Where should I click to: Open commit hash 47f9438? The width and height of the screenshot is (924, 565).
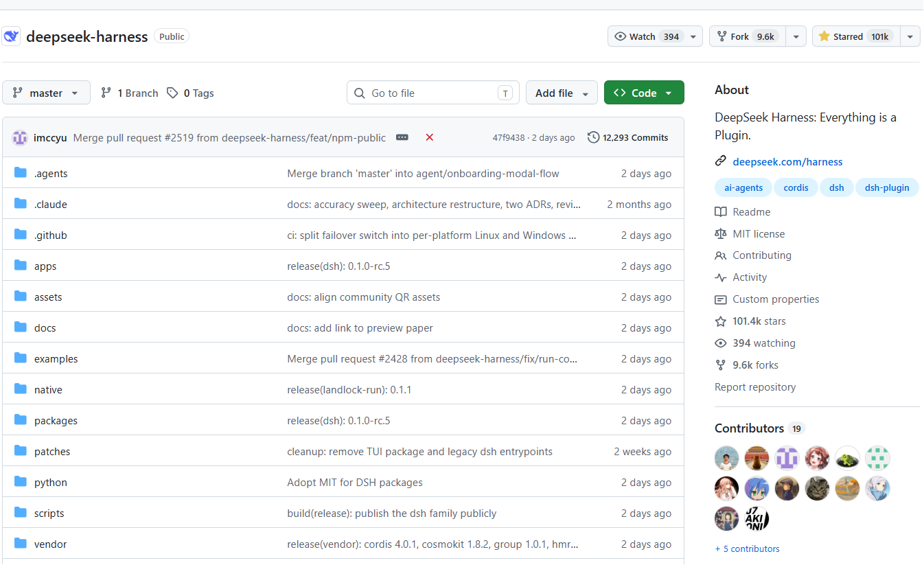point(509,137)
